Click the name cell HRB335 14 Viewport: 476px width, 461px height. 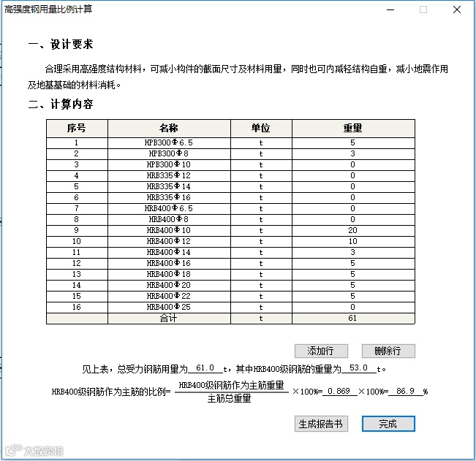[x=169, y=186]
